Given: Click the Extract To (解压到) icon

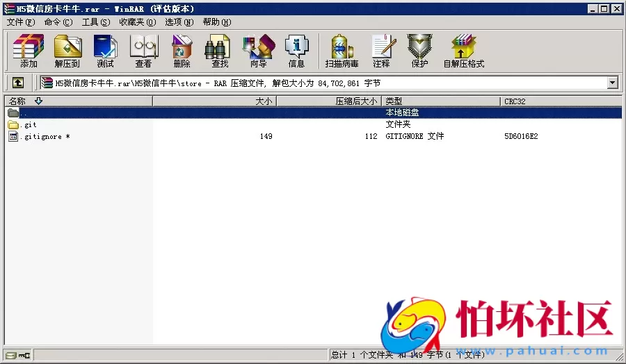Looking at the screenshot, I should (x=67, y=51).
